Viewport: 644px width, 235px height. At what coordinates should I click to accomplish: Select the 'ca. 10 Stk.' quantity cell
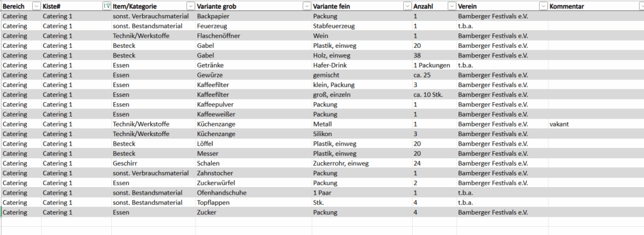click(x=435, y=95)
